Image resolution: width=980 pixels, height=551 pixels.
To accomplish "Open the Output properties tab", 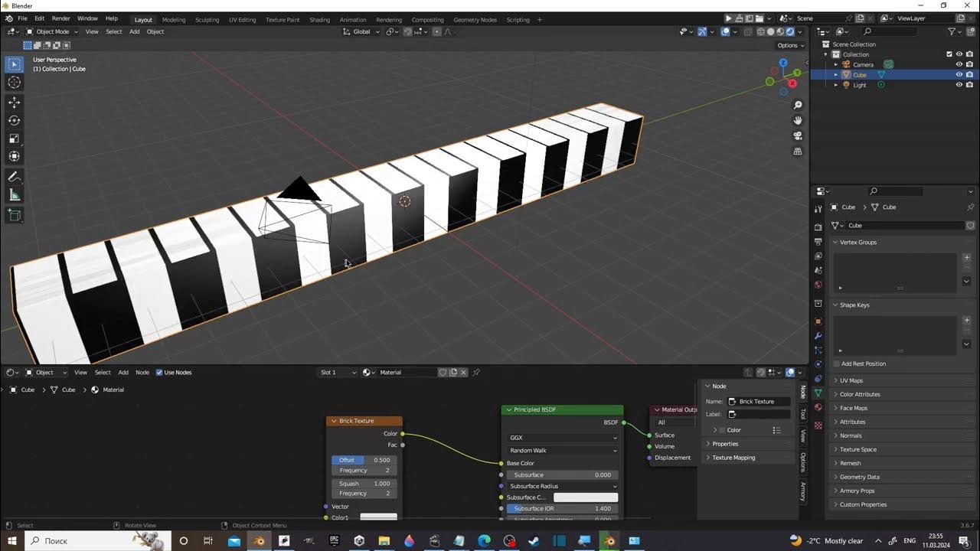I will (x=818, y=242).
